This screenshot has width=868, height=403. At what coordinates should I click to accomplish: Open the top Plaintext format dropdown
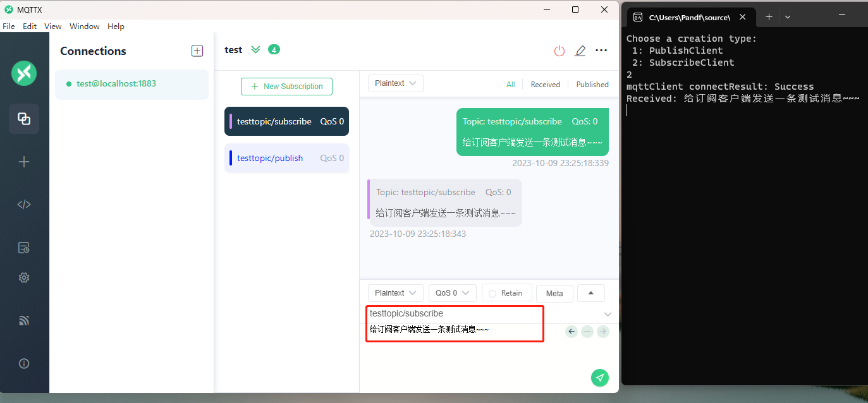pyautogui.click(x=395, y=83)
